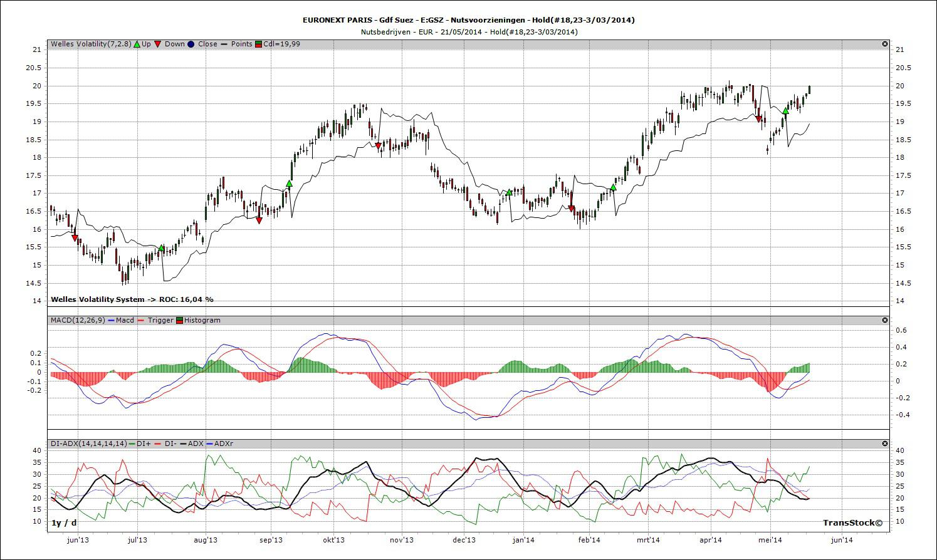
Task: Click the 40 value on the DI-ADX left axis
Action: [x=36, y=450]
